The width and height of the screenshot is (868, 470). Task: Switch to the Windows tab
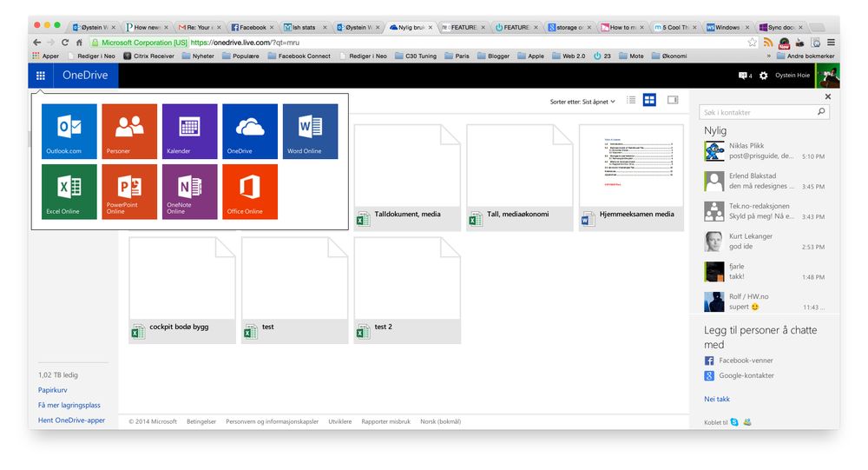tap(728, 27)
